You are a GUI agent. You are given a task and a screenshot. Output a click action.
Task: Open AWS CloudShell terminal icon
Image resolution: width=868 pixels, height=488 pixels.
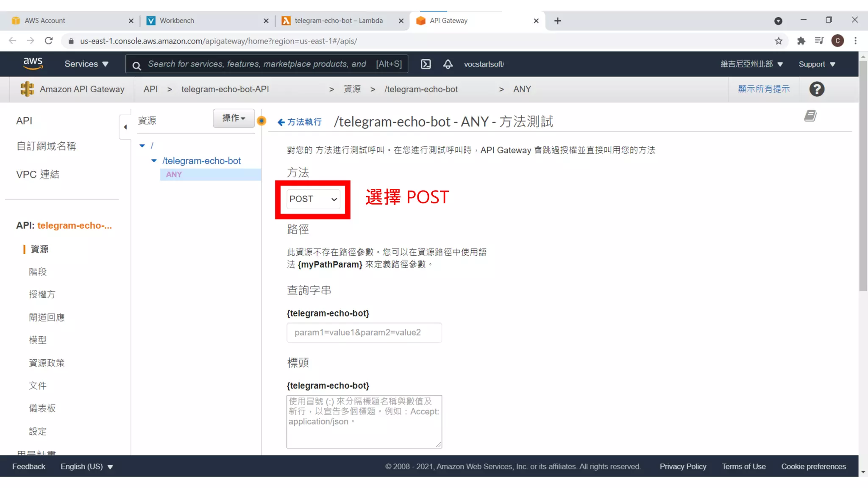pos(426,64)
